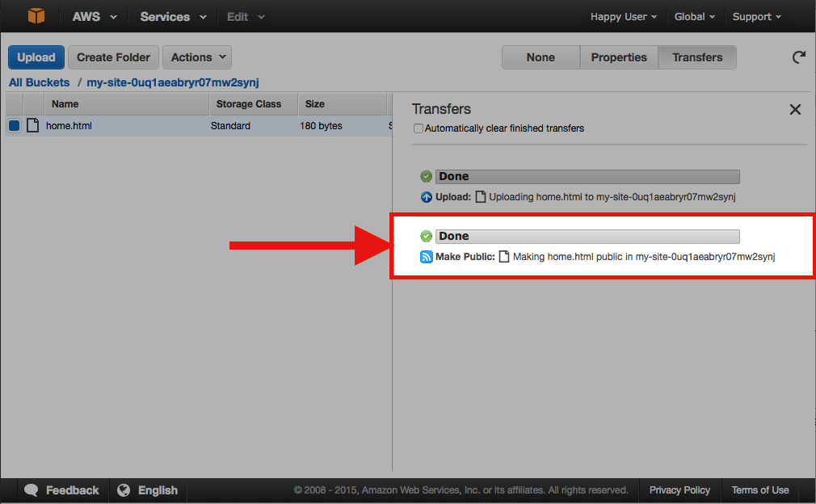Click the Done progress bar for Upload
The image size is (816, 504).
coord(587,176)
